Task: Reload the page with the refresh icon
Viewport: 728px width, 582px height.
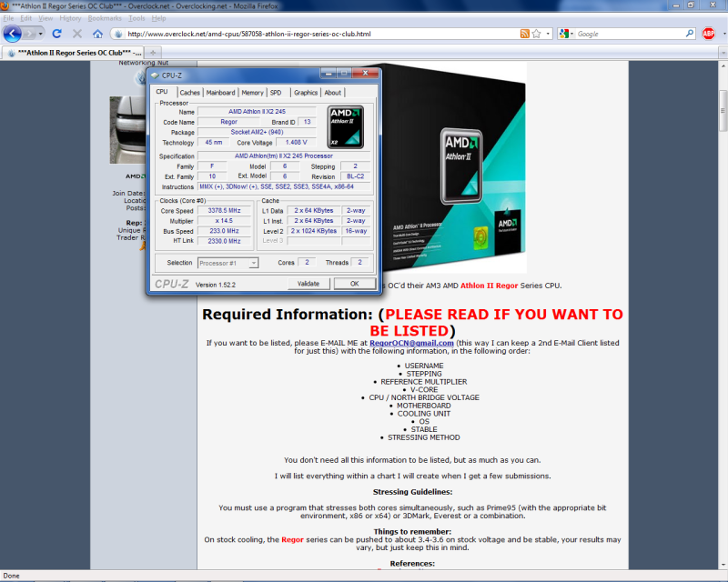Action: point(57,34)
